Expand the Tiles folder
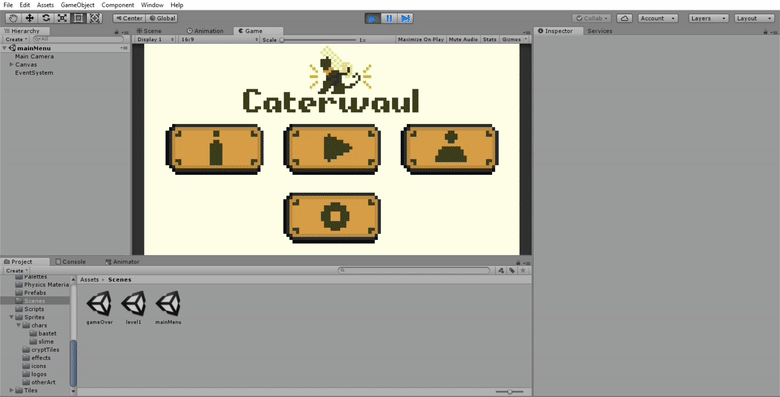Image resolution: width=780 pixels, height=397 pixels. 11,391
